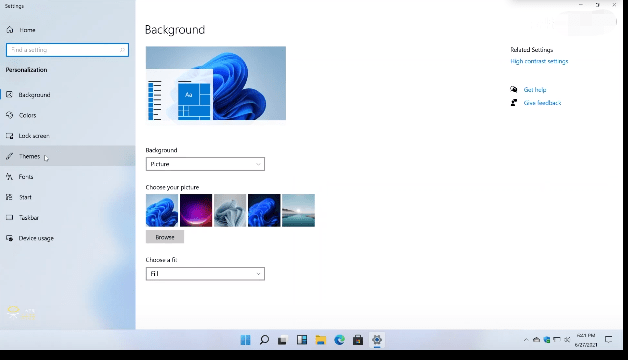Click the Taskbar icon in sidebar
Viewport: 628px width, 360px height.
10,217
